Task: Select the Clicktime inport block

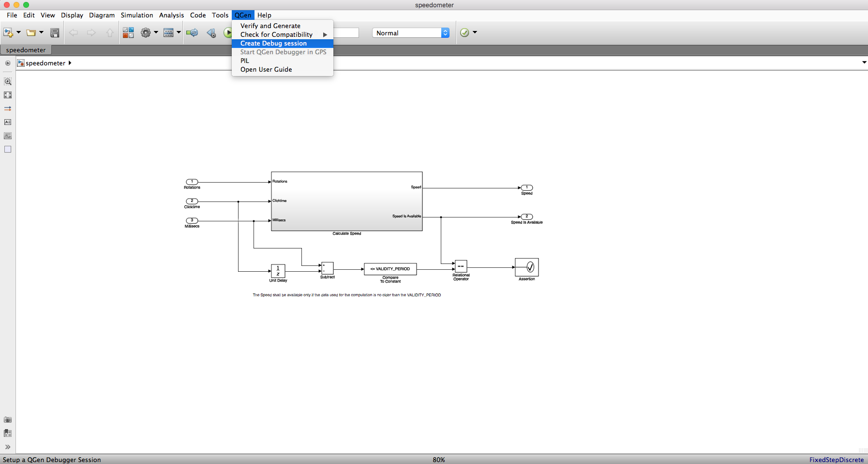Action: point(192,201)
